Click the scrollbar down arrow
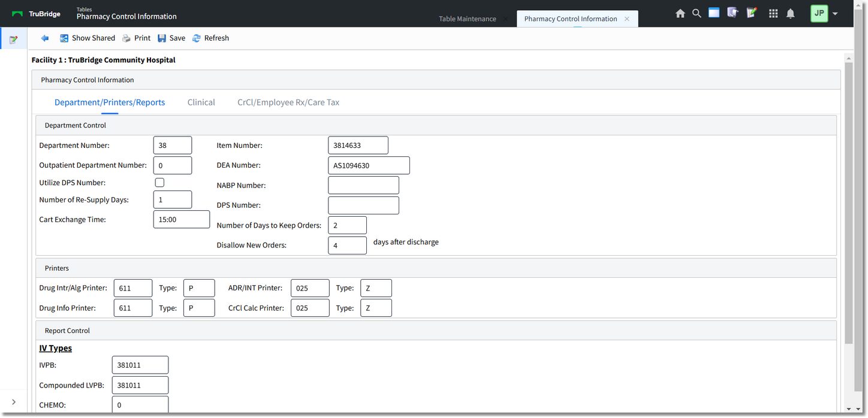Image resolution: width=868 pixels, height=418 pixels. click(x=849, y=409)
